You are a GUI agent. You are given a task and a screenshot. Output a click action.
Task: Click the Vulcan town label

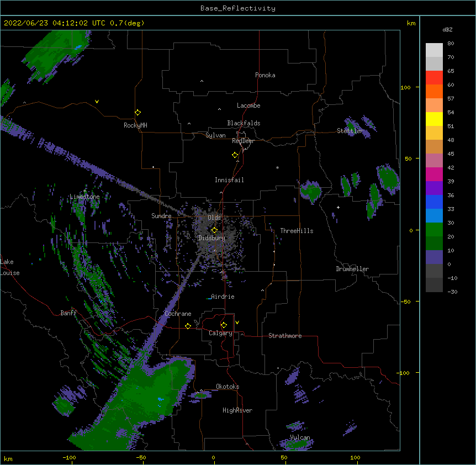point(300,437)
